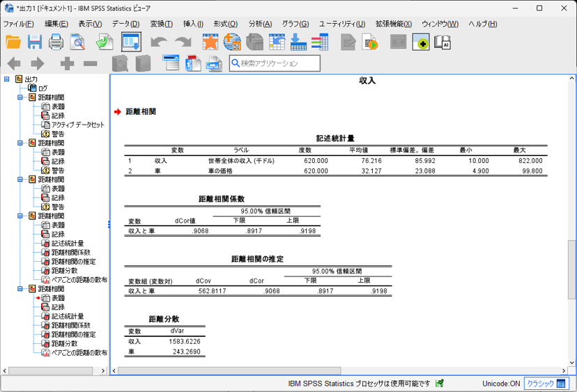Click the orange star Go to Data icon
577x392 pixels.
(210, 42)
